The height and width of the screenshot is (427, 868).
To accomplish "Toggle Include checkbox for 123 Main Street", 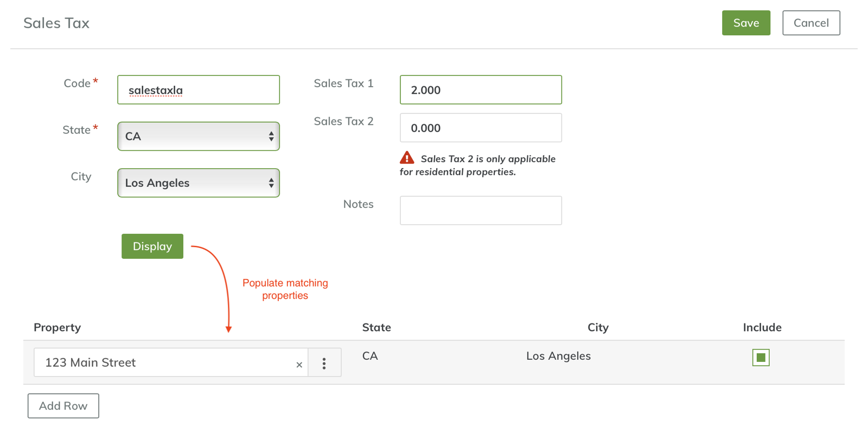I will pyautogui.click(x=761, y=358).
